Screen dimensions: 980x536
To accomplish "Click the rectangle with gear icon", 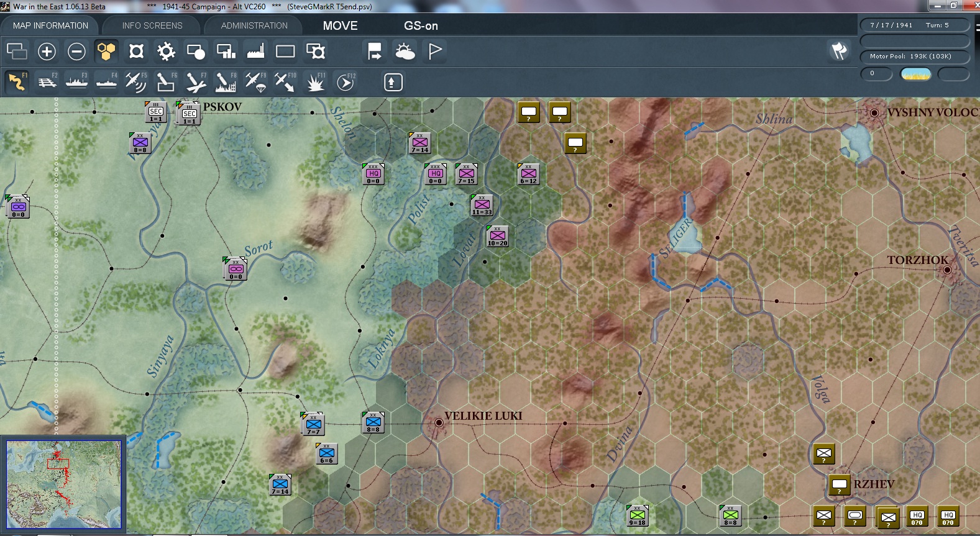I will pos(315,51).
